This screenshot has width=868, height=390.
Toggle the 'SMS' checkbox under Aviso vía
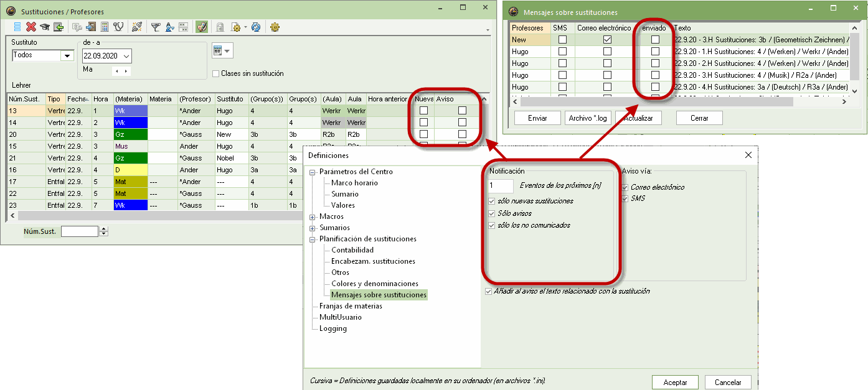625,198
